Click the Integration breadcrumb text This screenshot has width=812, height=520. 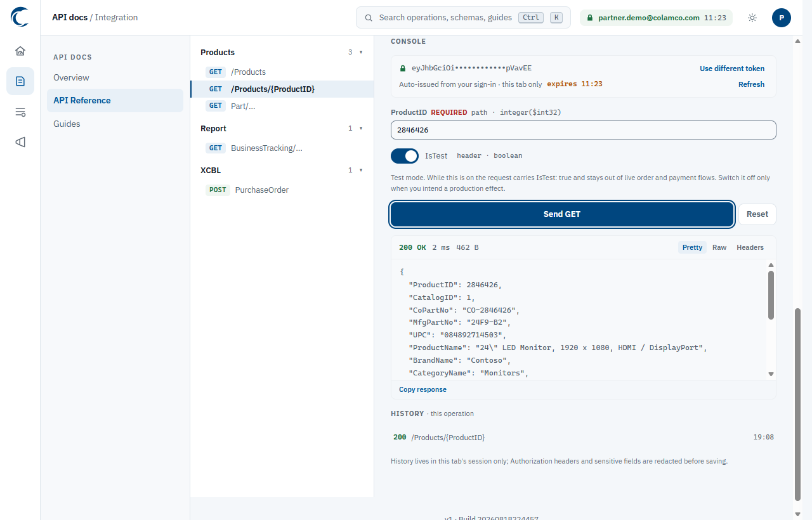pyautogui.click(x=116, y=18)
